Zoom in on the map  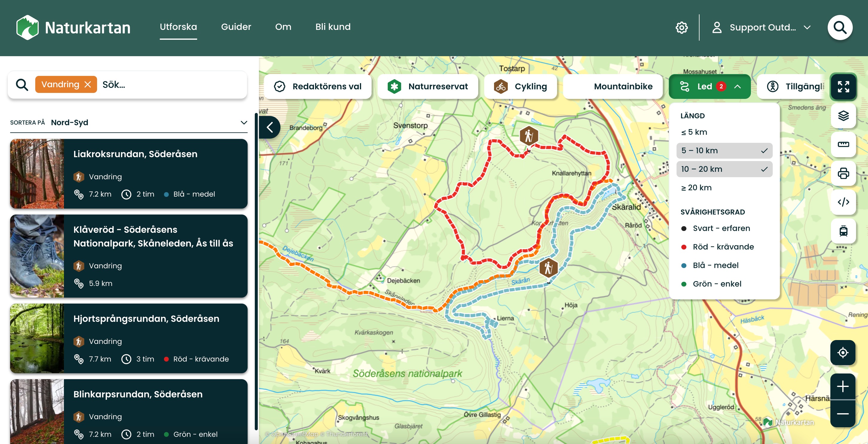(x=842, y=386)
